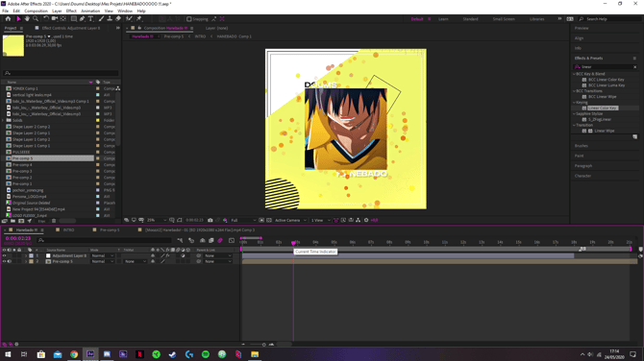Open the TrkMat None dropdown for Pre-comp 5

pyautogui.click(x=136, y=261)
